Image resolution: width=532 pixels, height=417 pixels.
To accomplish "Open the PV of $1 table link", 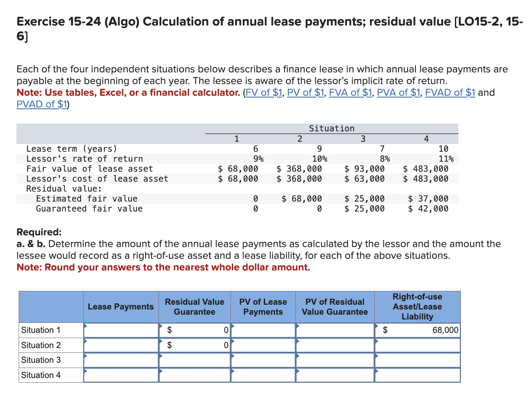I will tap(305, 92).
